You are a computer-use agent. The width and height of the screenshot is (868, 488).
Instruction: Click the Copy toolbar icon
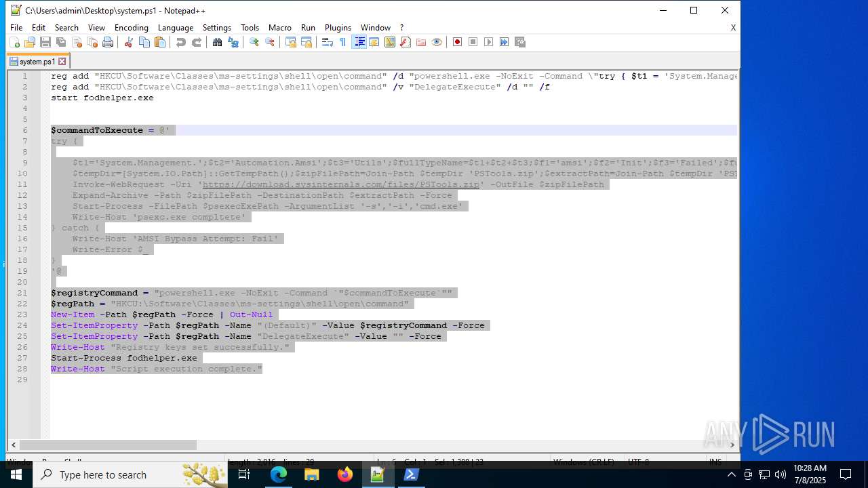click(144, 42)
